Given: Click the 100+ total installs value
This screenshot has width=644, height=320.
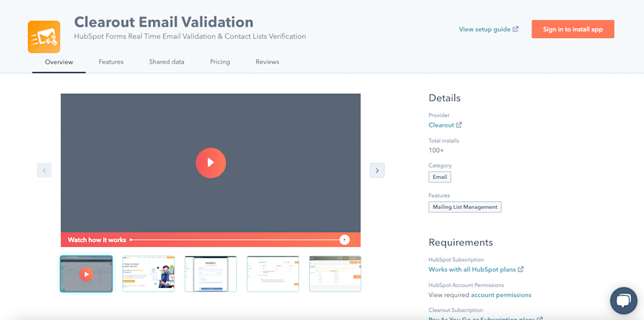Looking at the screenshot, I should pos(436,150).
